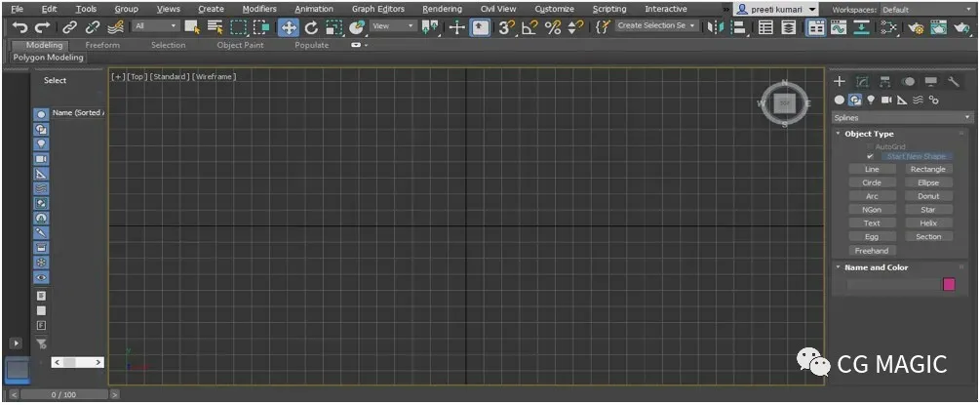The width and height of the screenshot is (980, 405).
Task: Toggle Display Shapes filter in Scene Explorer
Action: [41, 130]
